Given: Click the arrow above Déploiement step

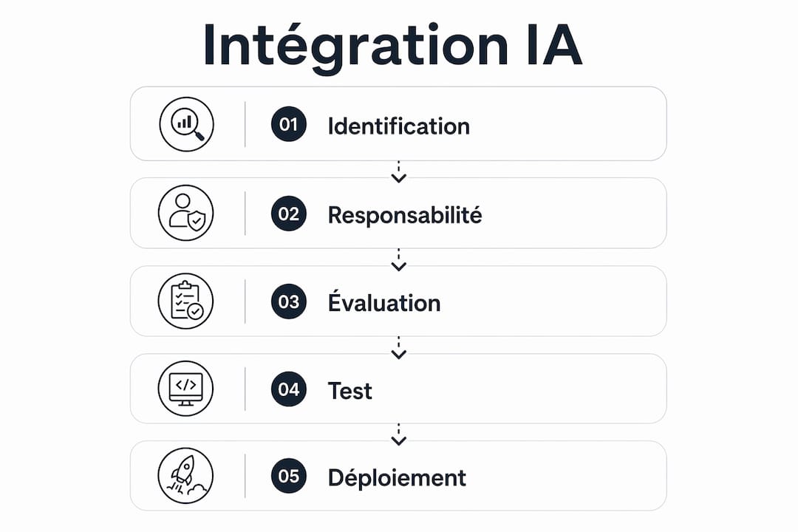Looking at the screenshot, I should coord(398,435).
